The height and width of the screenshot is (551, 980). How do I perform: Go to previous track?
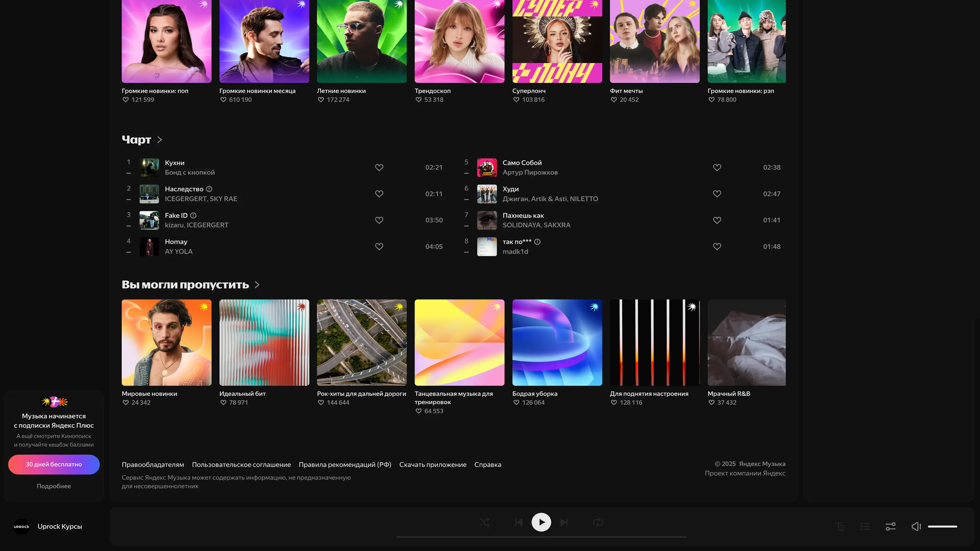tap(519, 522)
